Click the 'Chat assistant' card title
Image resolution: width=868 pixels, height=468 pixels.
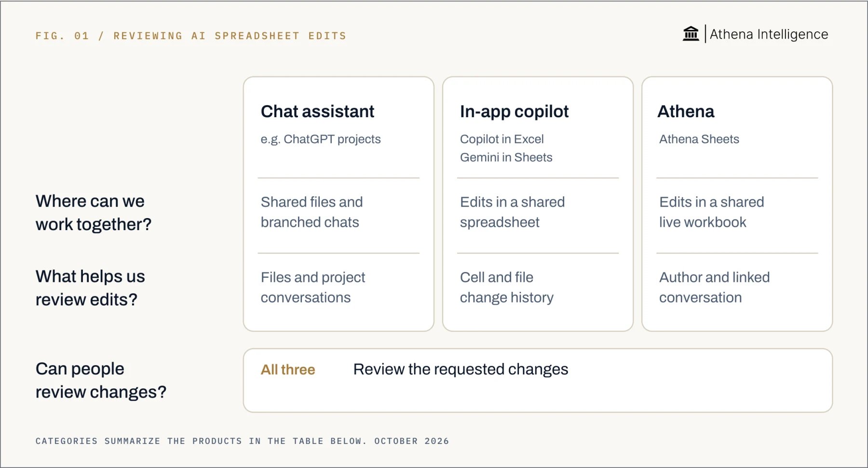pos(317,111)
